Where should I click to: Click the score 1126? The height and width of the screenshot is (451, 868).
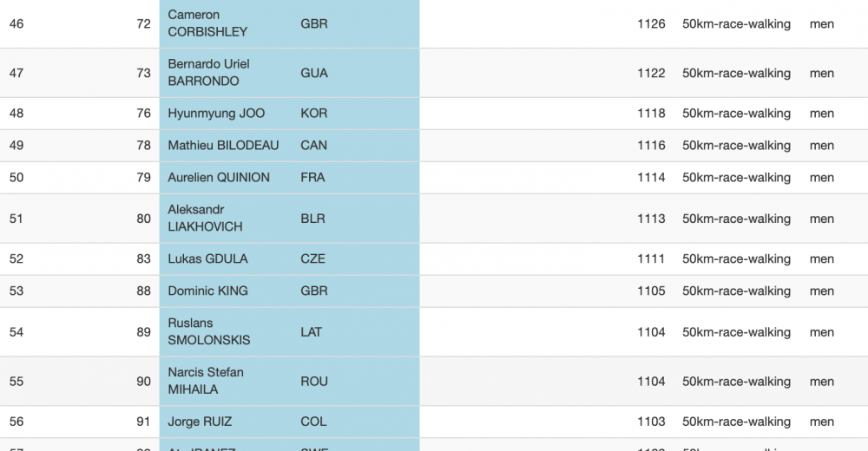pos(651,24)
